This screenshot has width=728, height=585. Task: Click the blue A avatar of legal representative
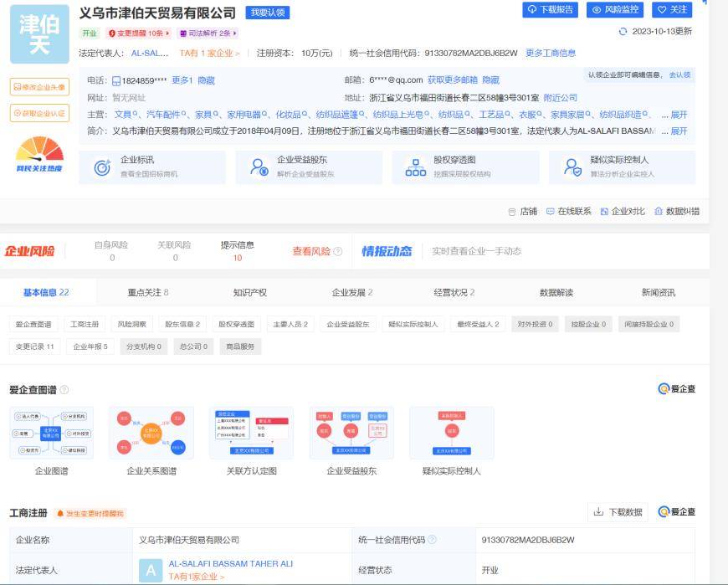[x=151, y=571]
